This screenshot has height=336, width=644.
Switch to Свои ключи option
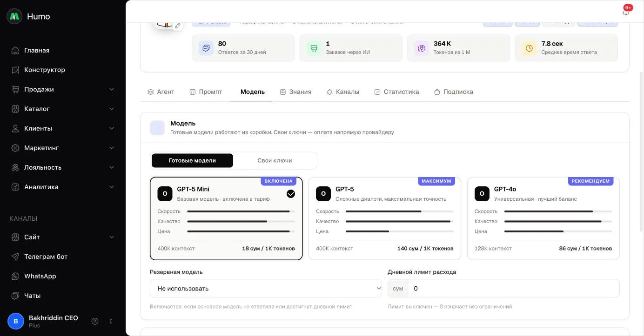click(x=275, y=160)
